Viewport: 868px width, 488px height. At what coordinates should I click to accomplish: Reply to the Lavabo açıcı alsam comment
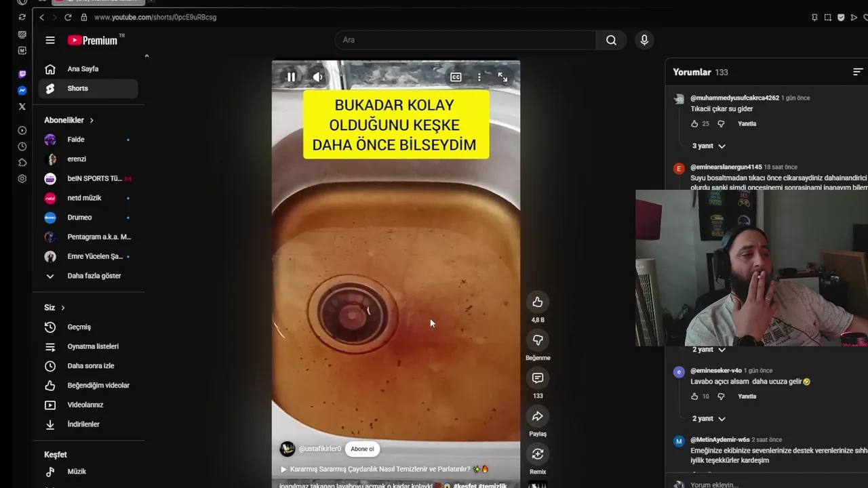747,396
